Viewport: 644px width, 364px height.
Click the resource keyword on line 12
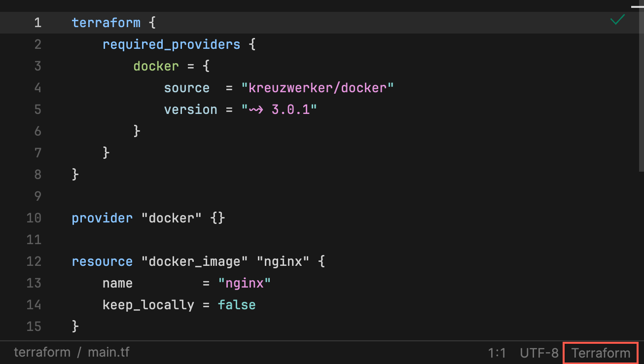pyautogui.click(x=102, y=261)
